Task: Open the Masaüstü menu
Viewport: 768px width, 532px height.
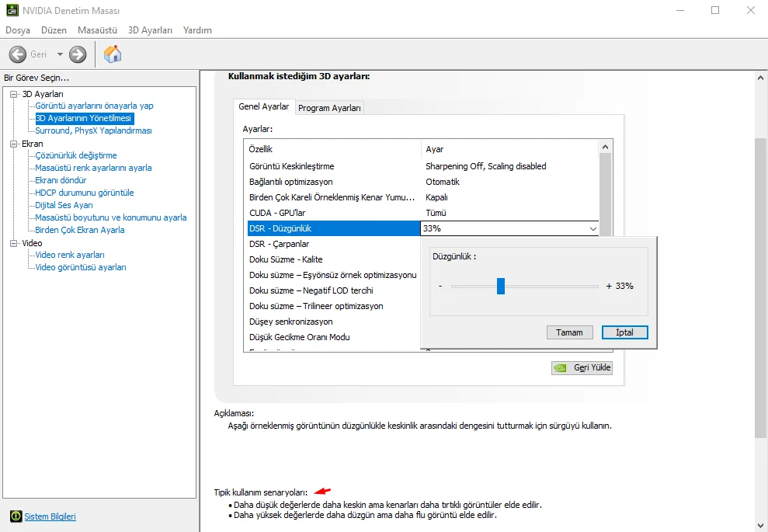Action: coord(96,30)
